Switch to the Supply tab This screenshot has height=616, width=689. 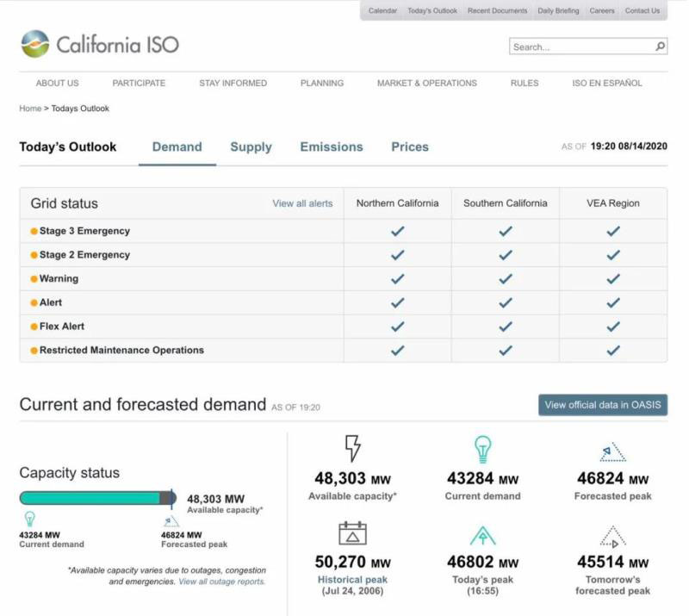(251, 147)
